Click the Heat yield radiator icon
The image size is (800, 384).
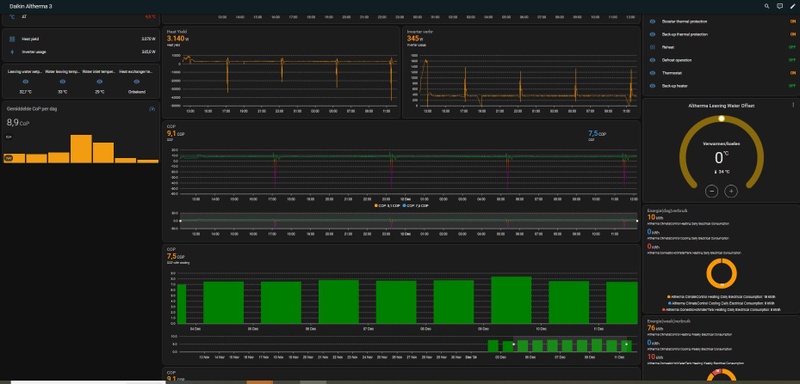click(12, 39)
